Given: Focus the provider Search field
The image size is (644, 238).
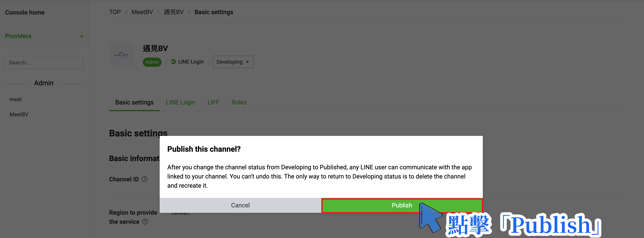Looking at the screenshot, I should pos(44,62).
